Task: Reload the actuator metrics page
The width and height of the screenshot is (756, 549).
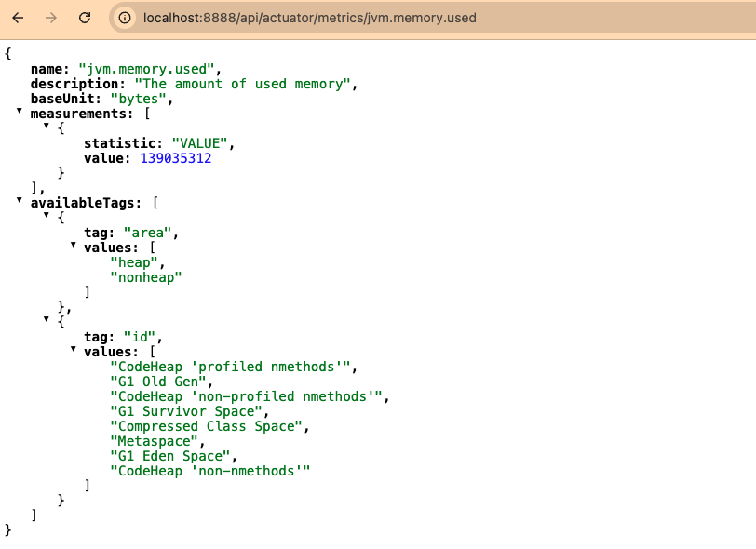Action: (85, 18)
